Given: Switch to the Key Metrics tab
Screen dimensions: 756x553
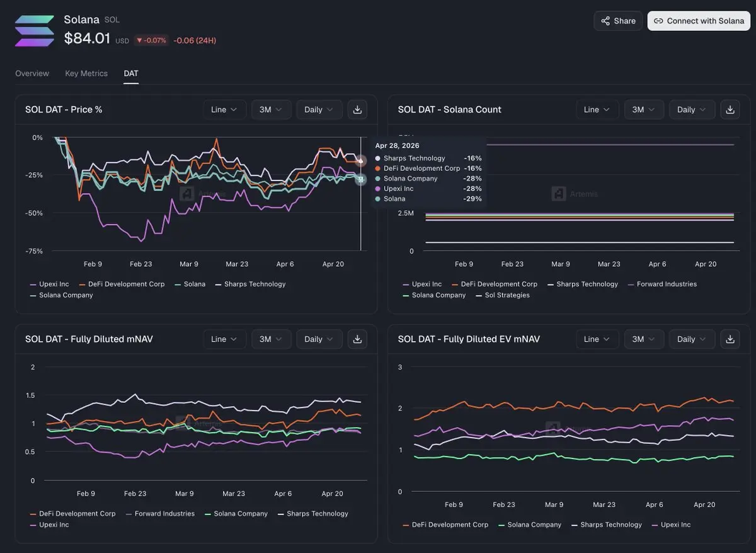Looking at the screenshot, I should pyautogui.click(x=86, y=73).
